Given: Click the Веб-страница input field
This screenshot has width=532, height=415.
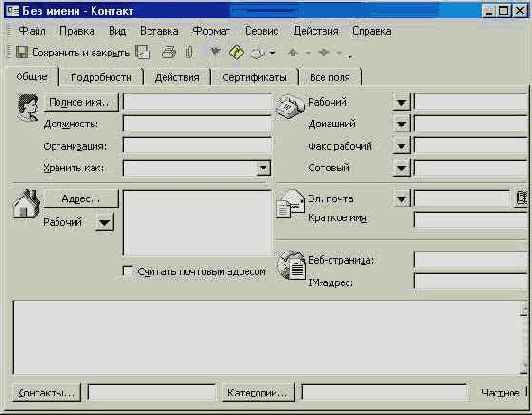Looking at the screenshot, I should (471, 261).
